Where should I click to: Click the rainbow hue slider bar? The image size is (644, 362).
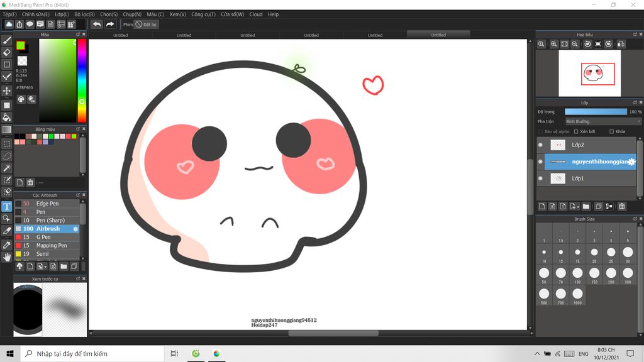coord(82,81)
